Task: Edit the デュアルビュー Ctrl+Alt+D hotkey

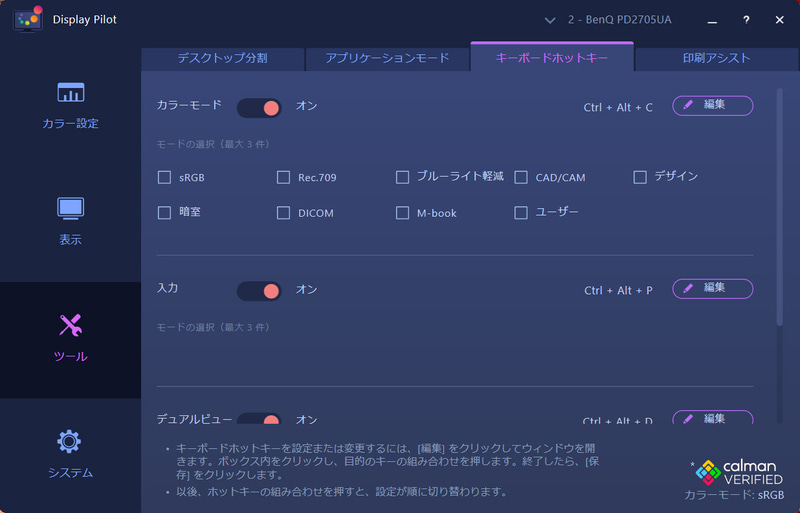Action: click(x=713, y=418)
